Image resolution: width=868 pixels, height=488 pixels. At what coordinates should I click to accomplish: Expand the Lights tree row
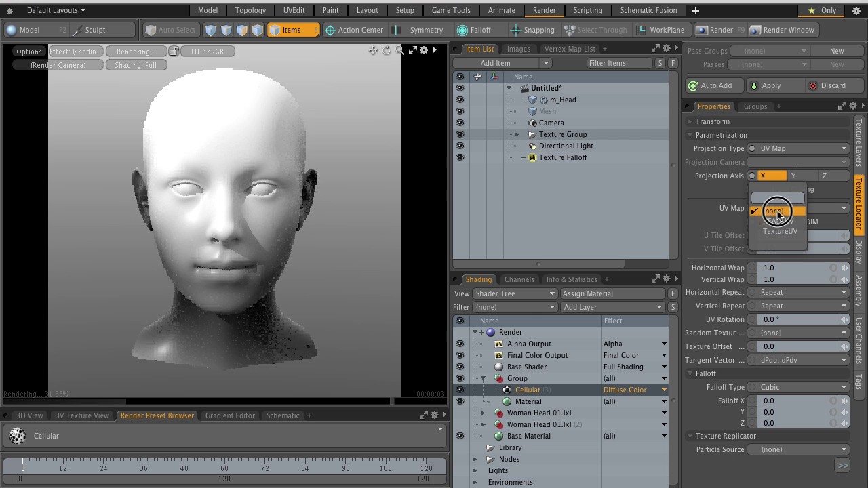coord(475,470)
